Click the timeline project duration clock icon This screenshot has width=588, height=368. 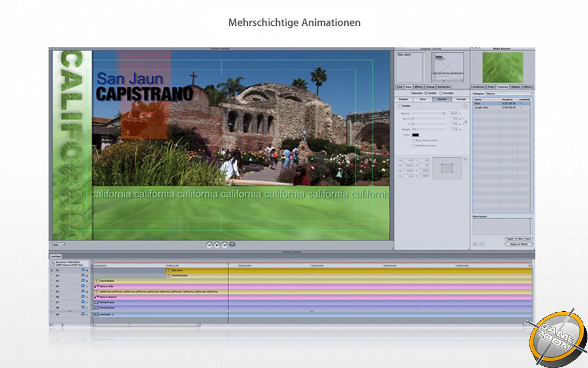pos(52,264)
